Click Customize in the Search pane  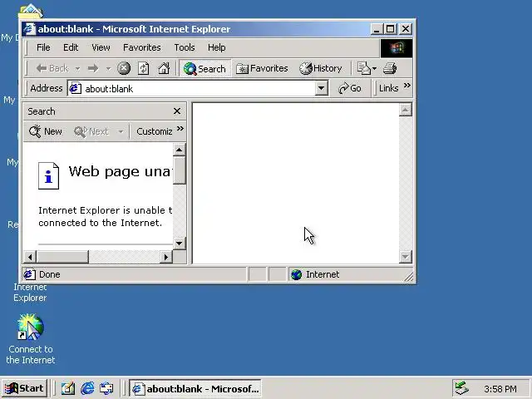tap(155, 131)
